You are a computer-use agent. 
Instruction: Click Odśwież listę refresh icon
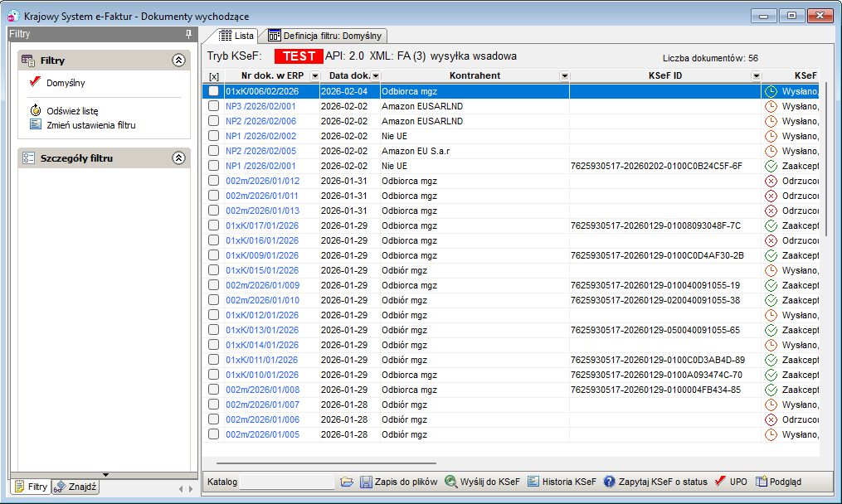pyautogui.click(x=36, y=110)
